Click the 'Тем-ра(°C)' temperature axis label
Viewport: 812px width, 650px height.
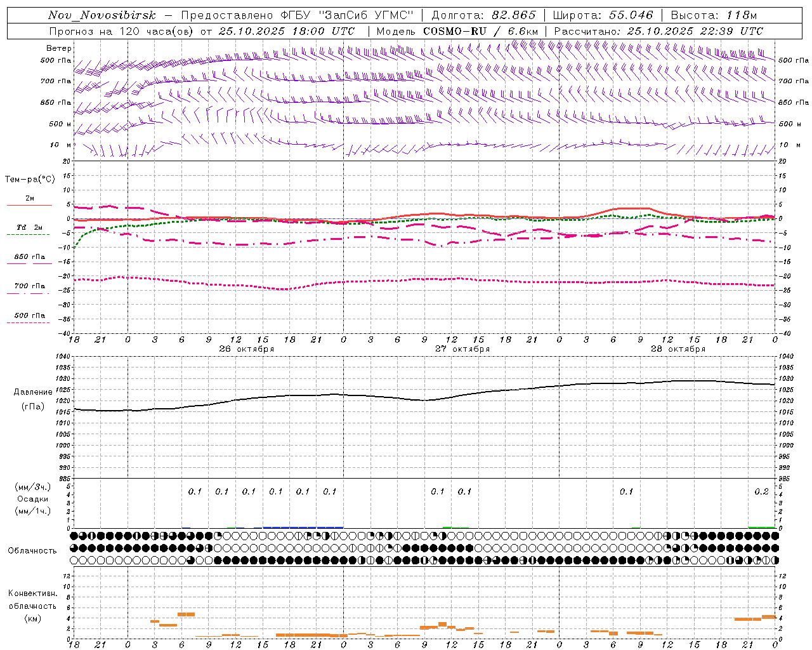(30, 180)
